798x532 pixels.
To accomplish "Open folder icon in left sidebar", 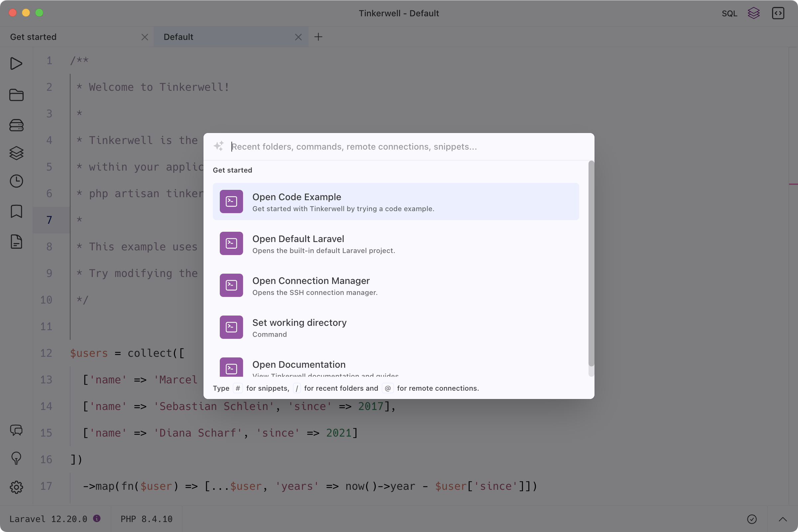I will (x=16, y=95).
